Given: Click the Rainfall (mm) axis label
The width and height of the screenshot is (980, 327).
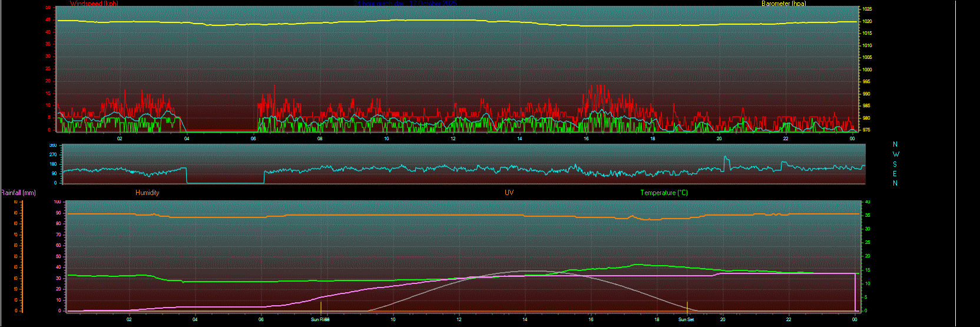Looking at the screenshot, I should (18, 193).
